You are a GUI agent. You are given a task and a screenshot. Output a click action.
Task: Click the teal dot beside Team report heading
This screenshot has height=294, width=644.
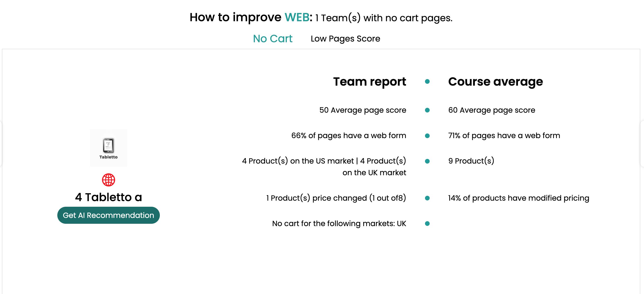pyautogui.click(x=427, y=82)
